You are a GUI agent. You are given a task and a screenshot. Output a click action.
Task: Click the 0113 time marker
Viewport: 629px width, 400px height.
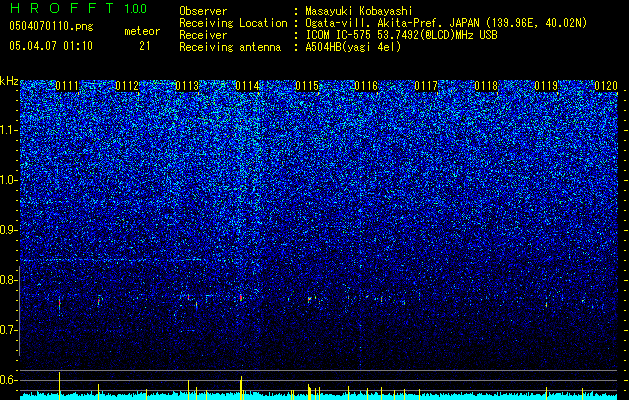[x=187, y=86]
